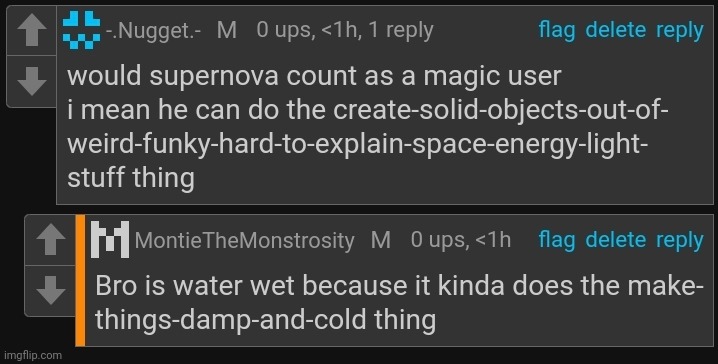The image size is (718, 364).
Task: Delete the -.Nugget.- comment
Action: (x=616, y=30)
